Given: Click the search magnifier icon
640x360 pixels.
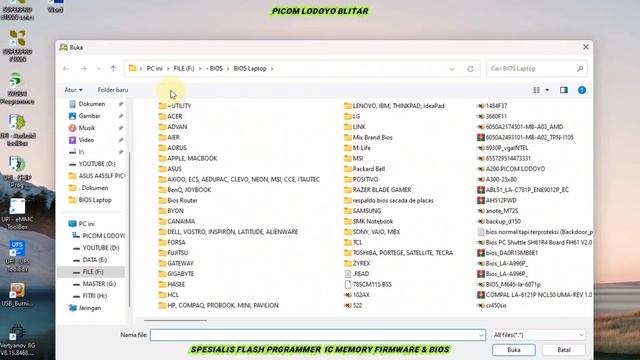Looking at the screenshot, I should pyautogui.click(x=580, y=69).
